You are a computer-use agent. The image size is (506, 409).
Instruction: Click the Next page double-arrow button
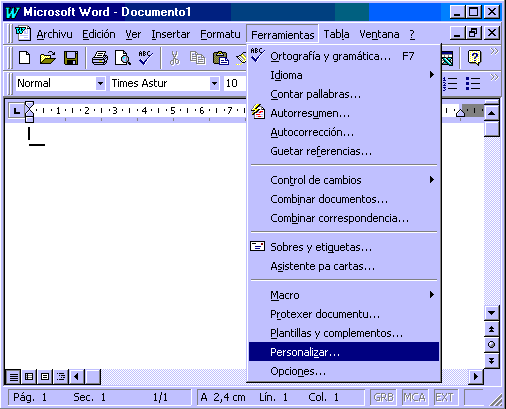[x=491, y=360]
